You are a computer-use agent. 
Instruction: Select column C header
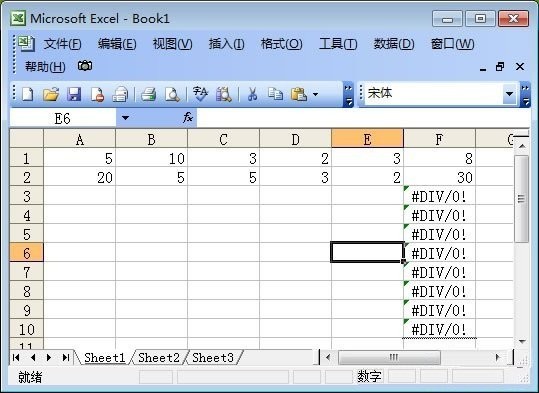coord(223,139)
